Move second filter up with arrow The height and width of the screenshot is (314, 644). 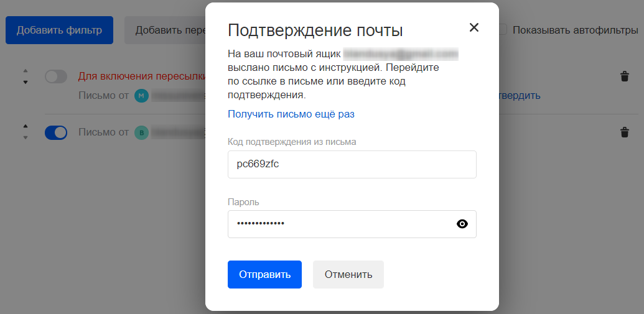25,126
